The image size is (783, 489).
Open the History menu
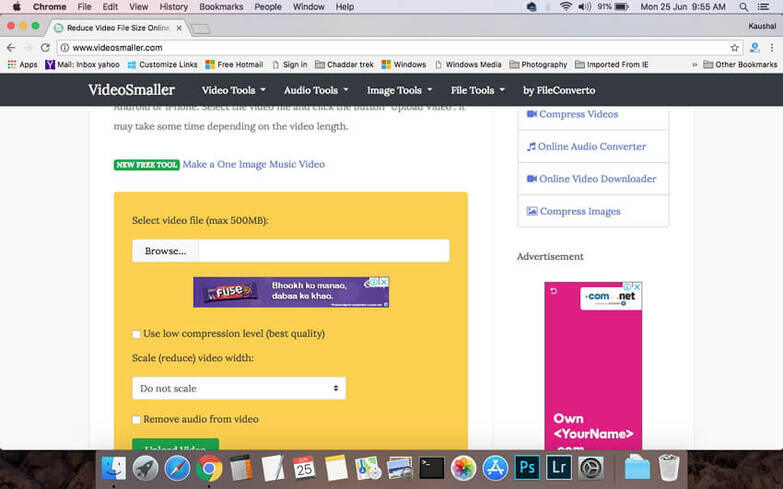[174, 7]
